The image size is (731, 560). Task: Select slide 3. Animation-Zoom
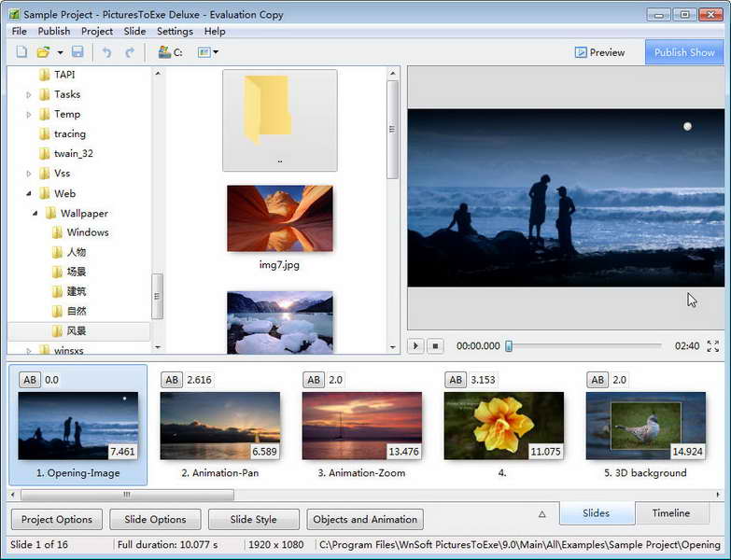[x=362, y=426]
